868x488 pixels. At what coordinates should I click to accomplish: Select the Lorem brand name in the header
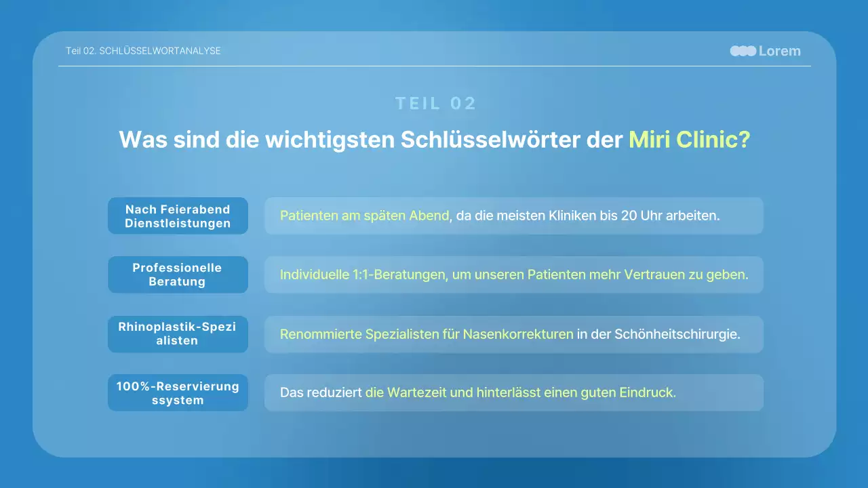click(779, 51)
